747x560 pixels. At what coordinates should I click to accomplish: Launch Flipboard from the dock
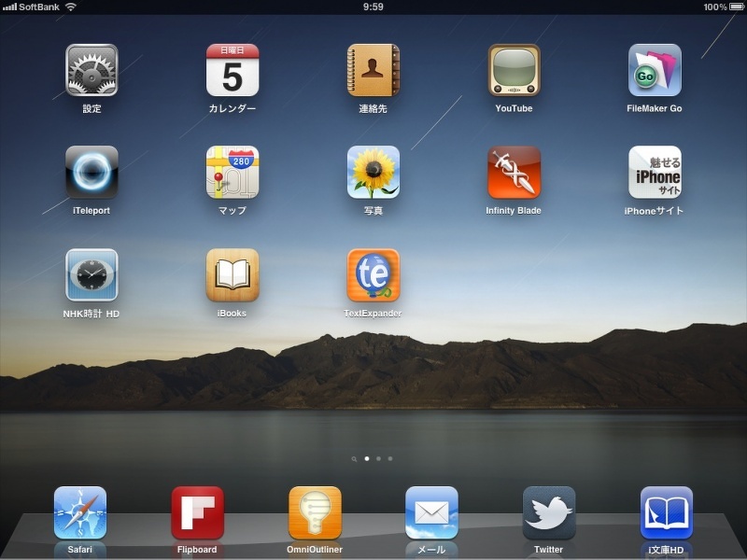tap(197, 512)
